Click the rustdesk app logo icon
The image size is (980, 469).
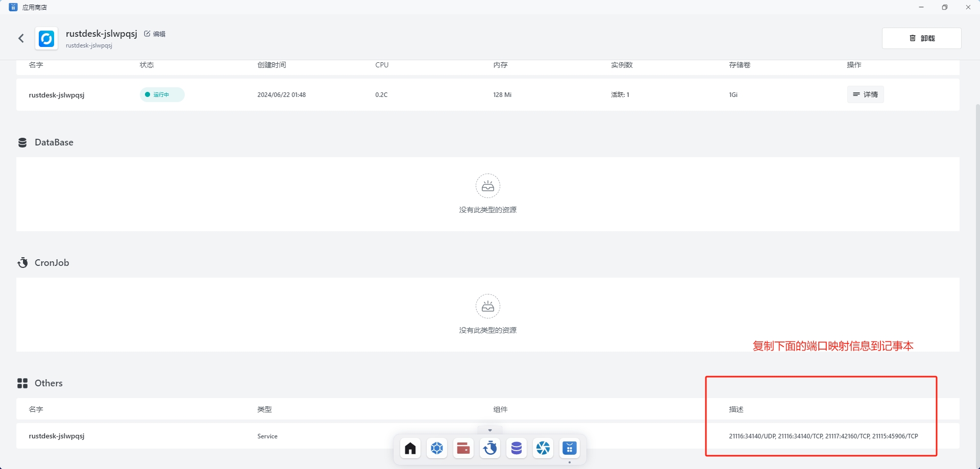(x=46, y=39)
